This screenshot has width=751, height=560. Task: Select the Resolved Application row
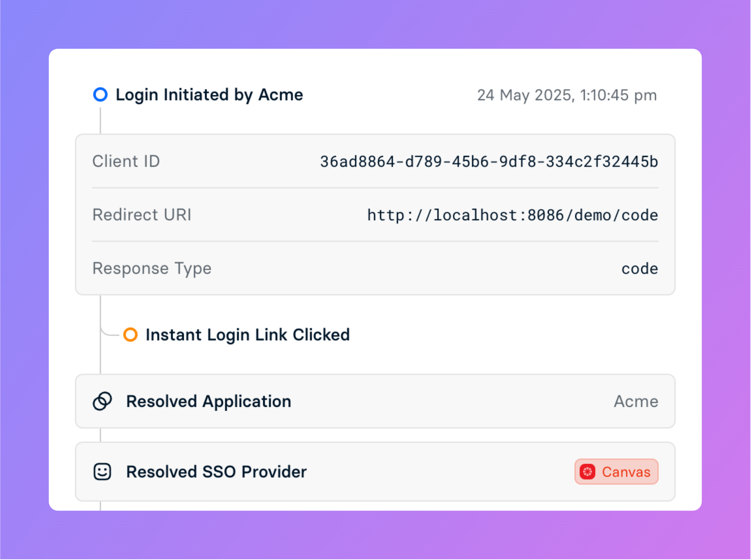click(375, 401)
